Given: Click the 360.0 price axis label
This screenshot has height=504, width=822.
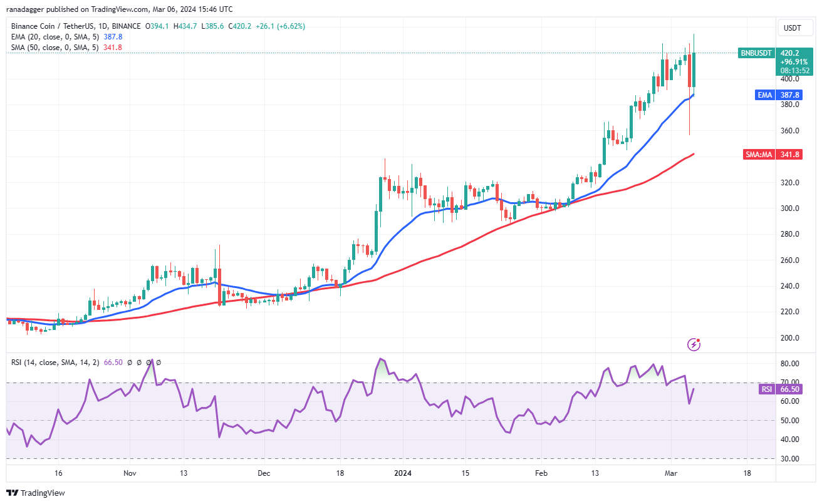Looking at the screenshot, I should coord(789,131).
